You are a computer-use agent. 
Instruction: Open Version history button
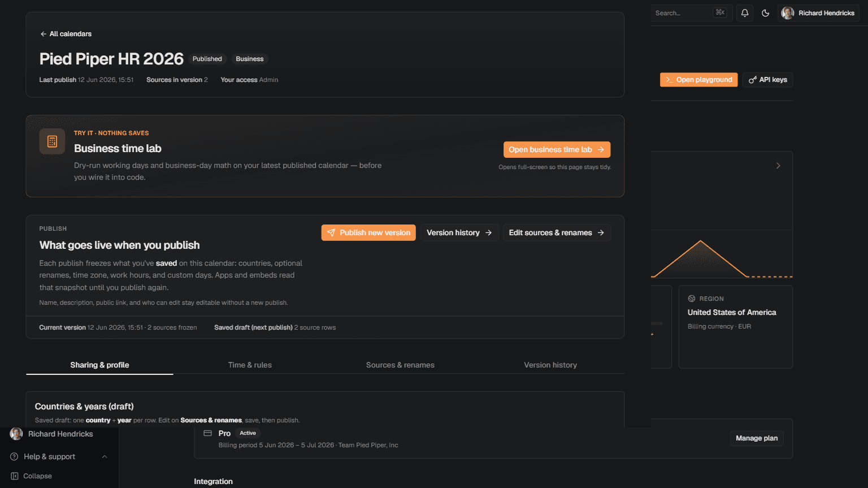(x=459, y=232)
